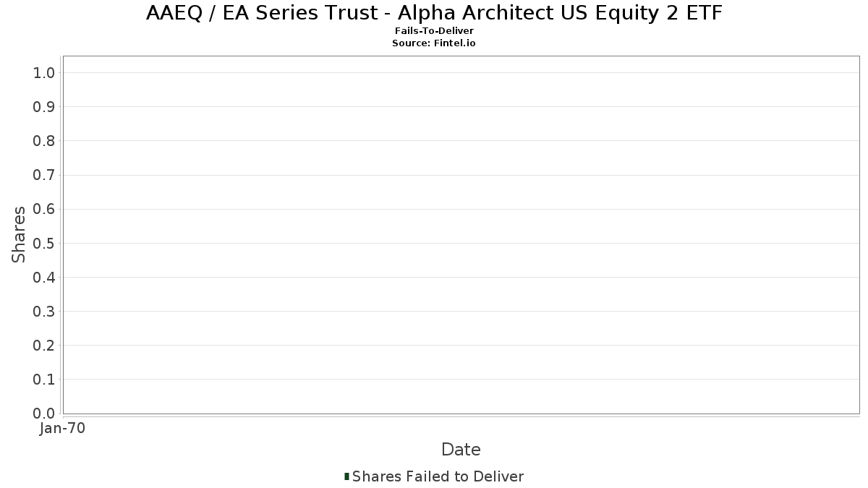Click the 0.1 y-axis tick label
This screenshot has width=868, height=488.
44,380
